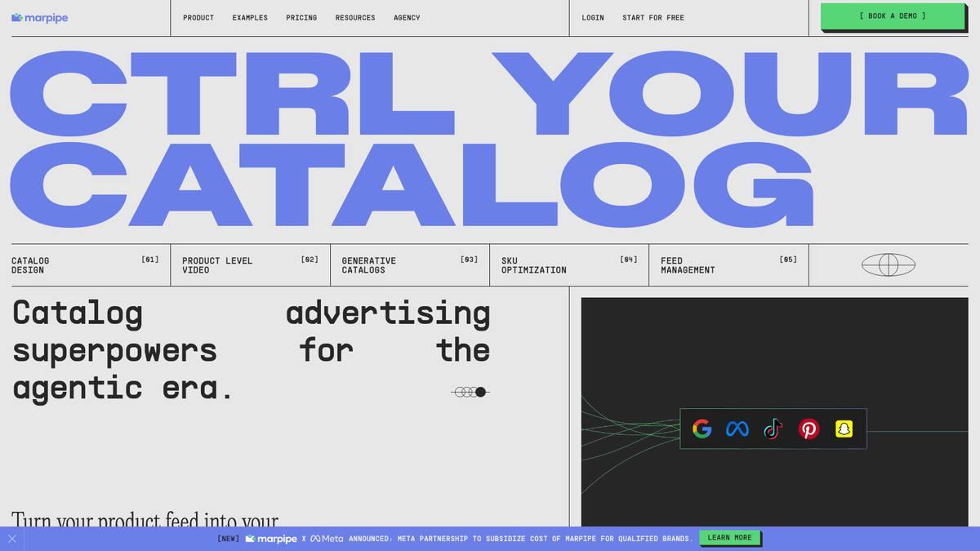Select the Feed Management tab
The width and height of the screenshot is (980, 551).
click(x=729, y=265)
